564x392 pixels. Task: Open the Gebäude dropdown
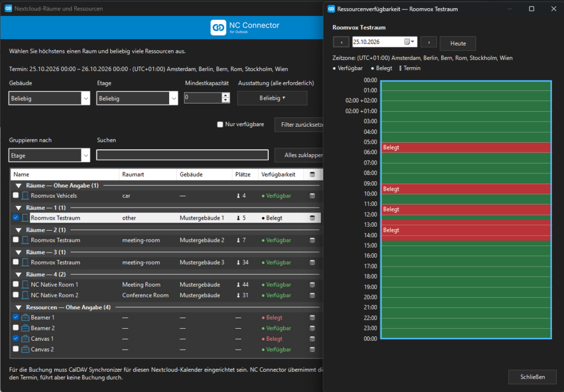[49, 98]
